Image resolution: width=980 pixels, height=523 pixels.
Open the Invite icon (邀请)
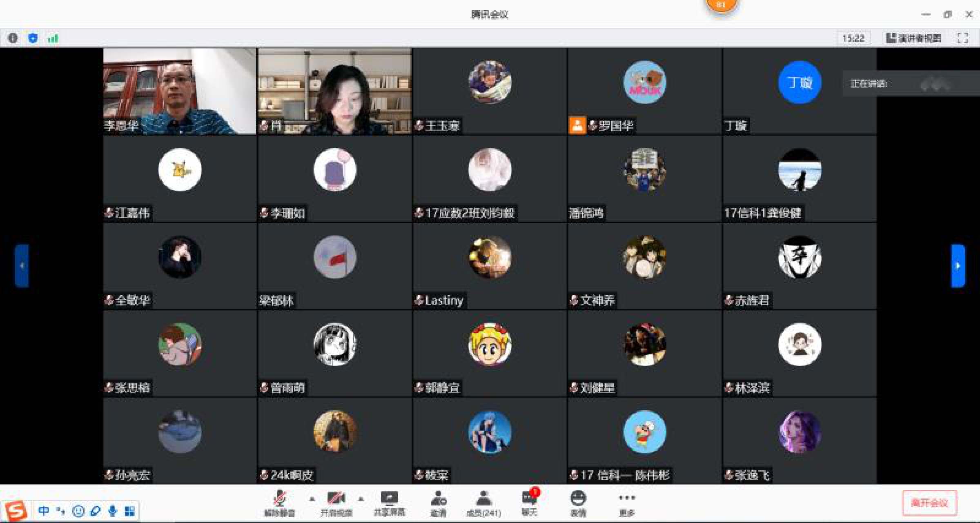point(439,503)
